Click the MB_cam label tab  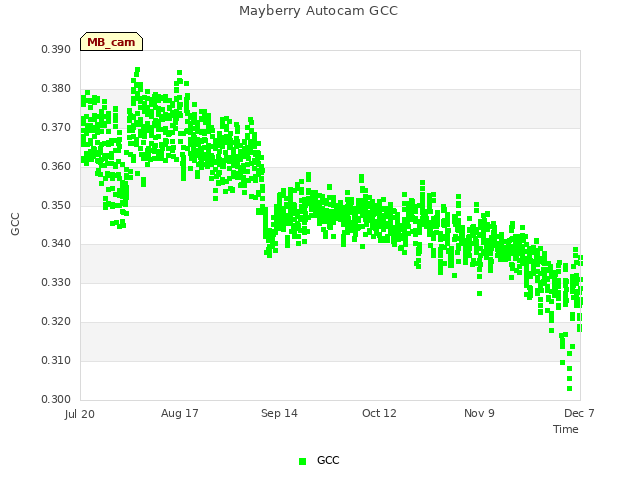[x=111, y=42]
